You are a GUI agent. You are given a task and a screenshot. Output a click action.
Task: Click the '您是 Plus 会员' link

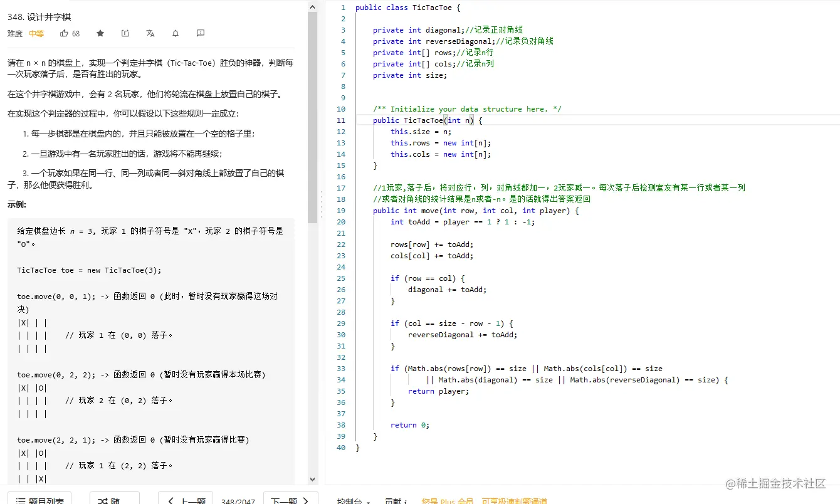coord(448,501)
